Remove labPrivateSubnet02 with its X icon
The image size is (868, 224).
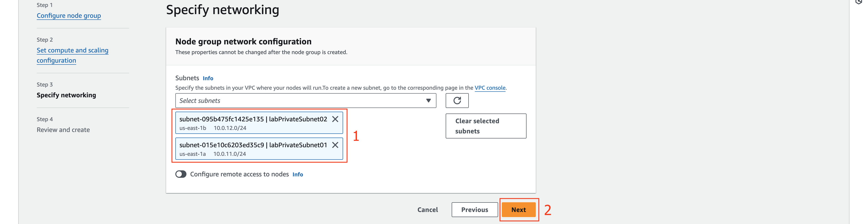(x=335, y=119)
